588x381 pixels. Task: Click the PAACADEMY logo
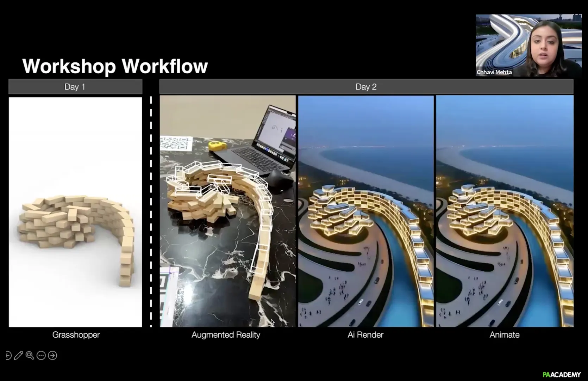(x=562, y=375)
